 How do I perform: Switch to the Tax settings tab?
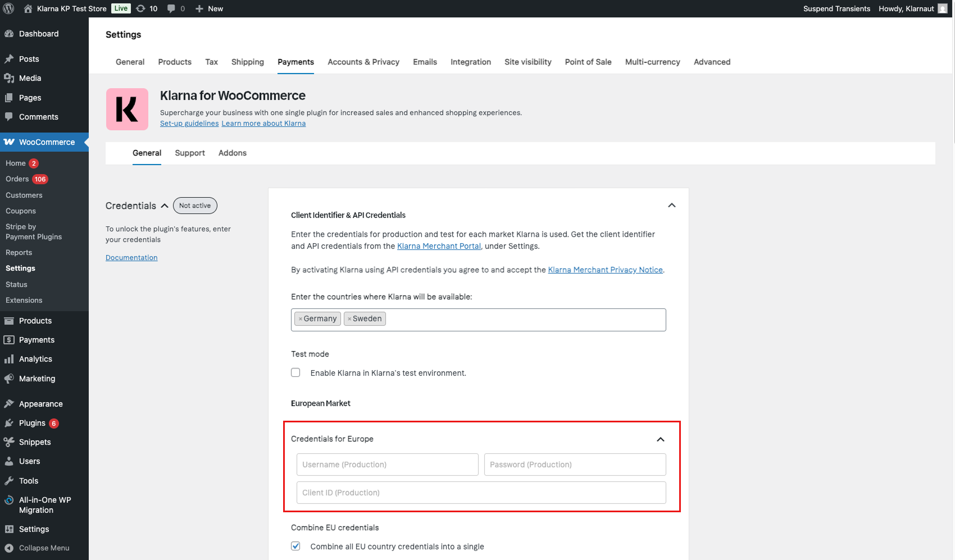[x=211, y=62]
